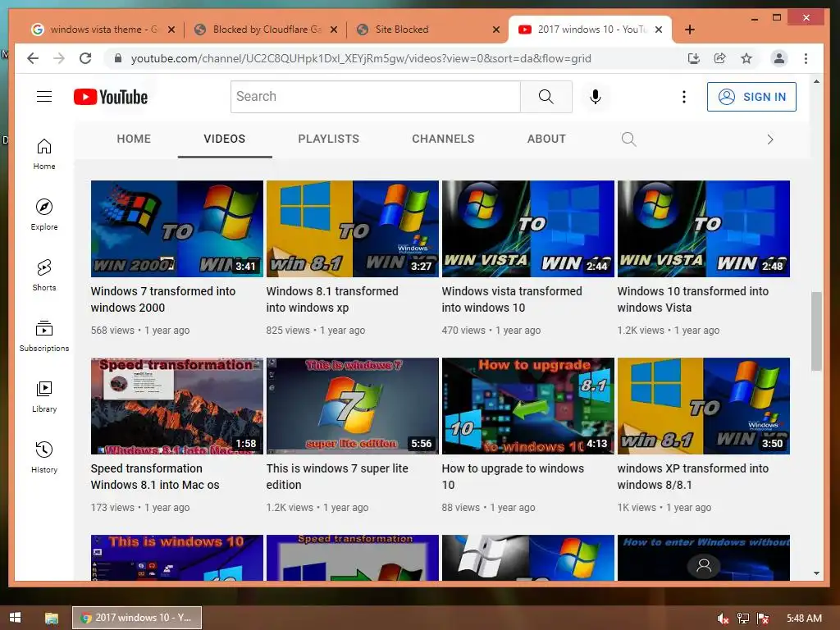Open a new browser tab
This screenshot has width=840, height=630.
click(x=689, y=30)
